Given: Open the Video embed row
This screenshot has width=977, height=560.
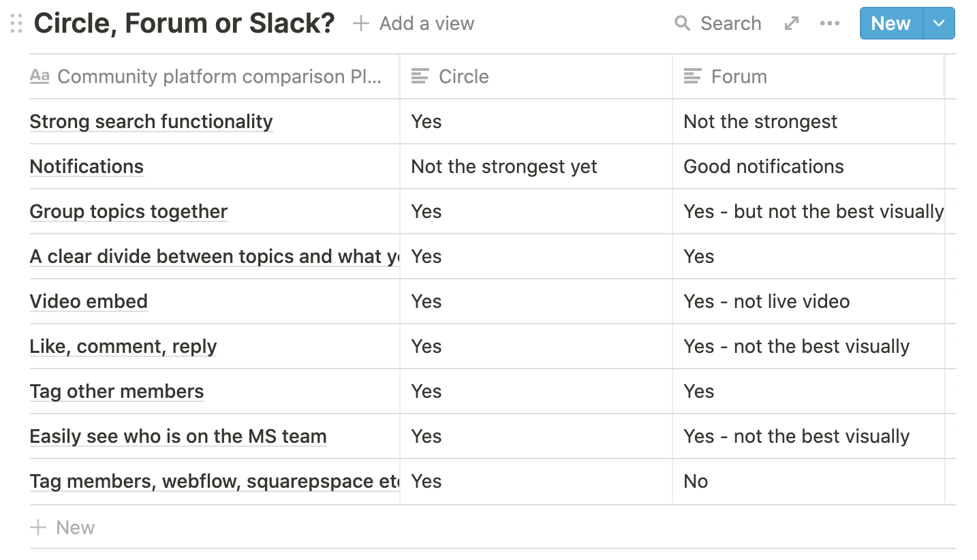Looking at the screenshot, I should point(89,301).
